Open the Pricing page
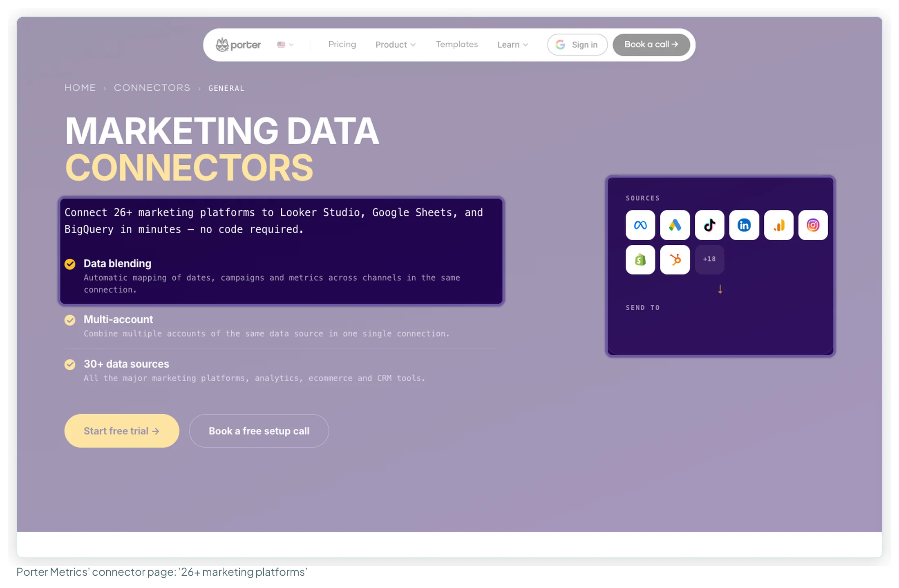This screenshot has height=588, width=899. tap(342, 44)
